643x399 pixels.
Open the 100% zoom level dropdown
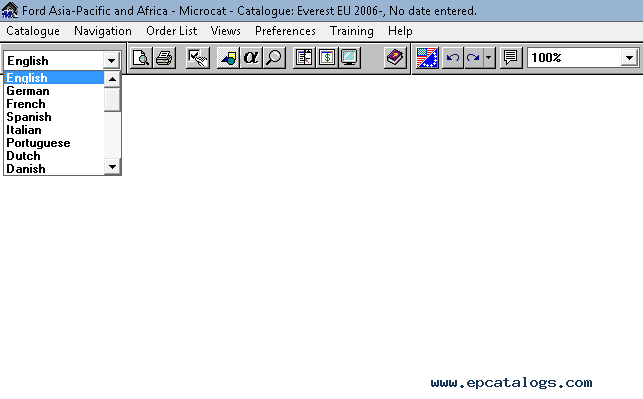pyautogui.click(x=629, y=58)
